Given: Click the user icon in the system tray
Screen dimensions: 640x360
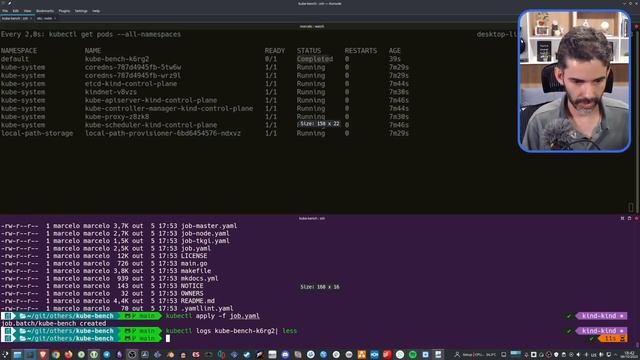Looking at the screenshot, I should [457, 355].
